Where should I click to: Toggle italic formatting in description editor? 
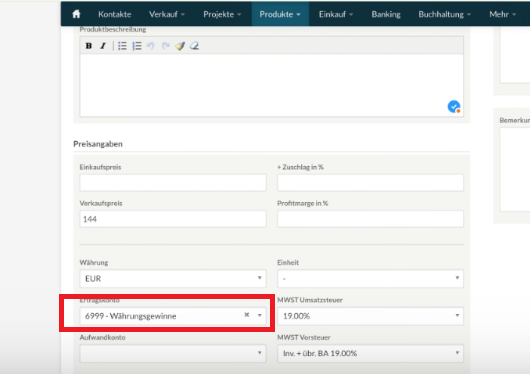(103, 46)
